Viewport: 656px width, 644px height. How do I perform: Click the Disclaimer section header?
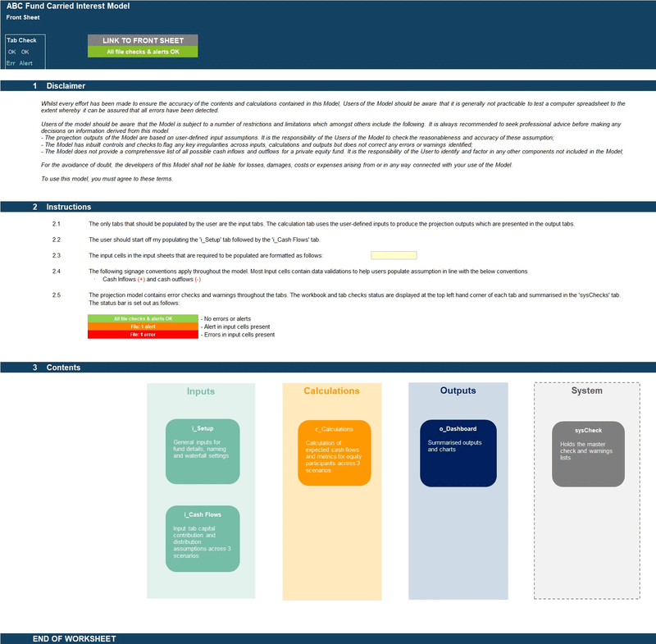tap(66, 86)
